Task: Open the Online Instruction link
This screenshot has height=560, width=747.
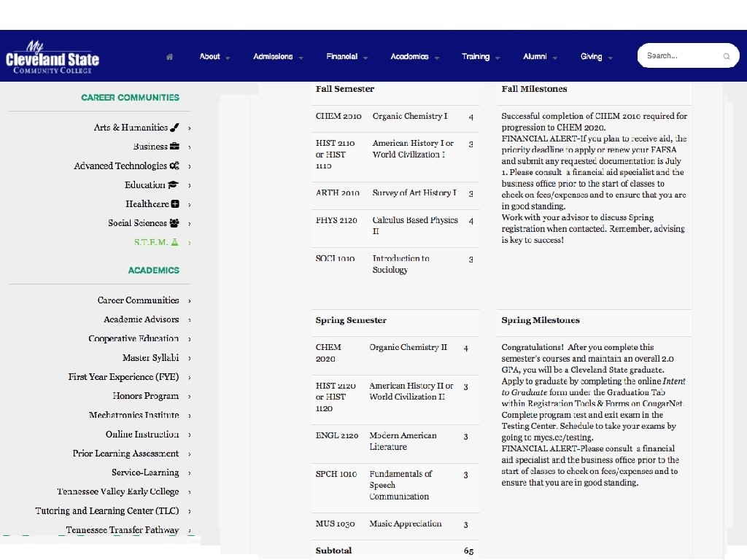Action: click(x=142, y=434)
